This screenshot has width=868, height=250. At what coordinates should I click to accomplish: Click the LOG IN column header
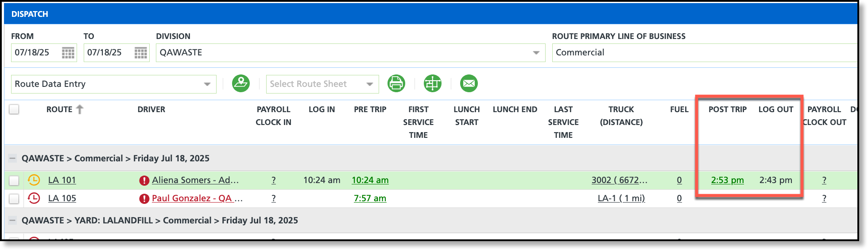[322, 109]
